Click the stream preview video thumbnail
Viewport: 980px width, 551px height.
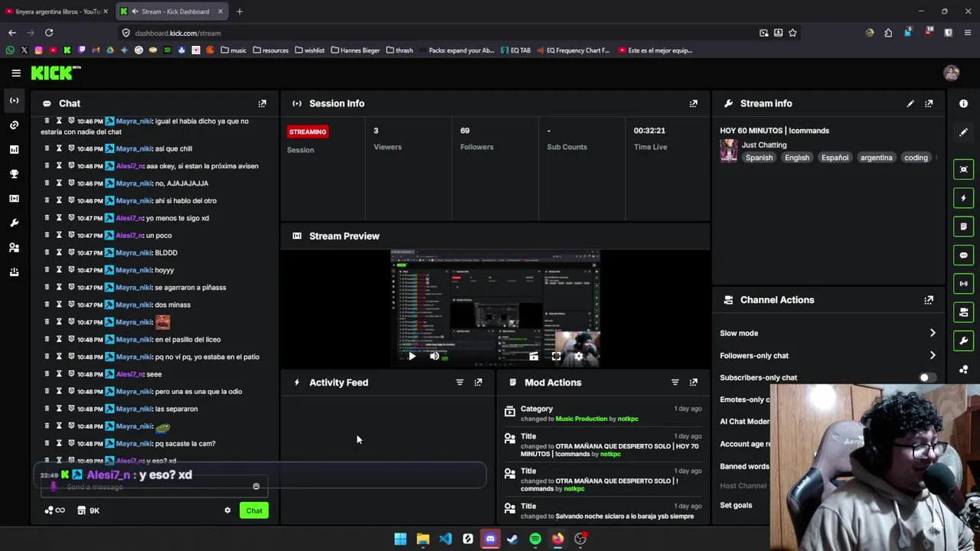[495, 308]
